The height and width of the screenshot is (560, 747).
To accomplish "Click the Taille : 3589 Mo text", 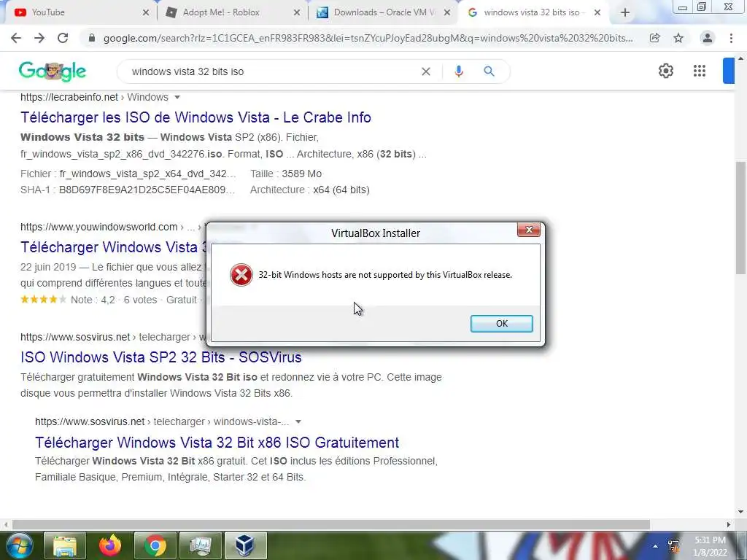I will [x=286, y=174].
